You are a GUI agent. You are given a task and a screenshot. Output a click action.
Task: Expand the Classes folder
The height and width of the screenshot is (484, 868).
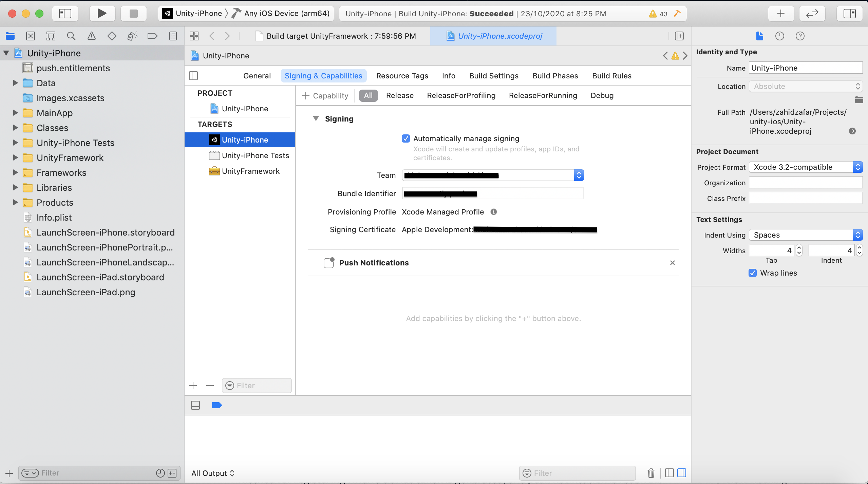15,128
